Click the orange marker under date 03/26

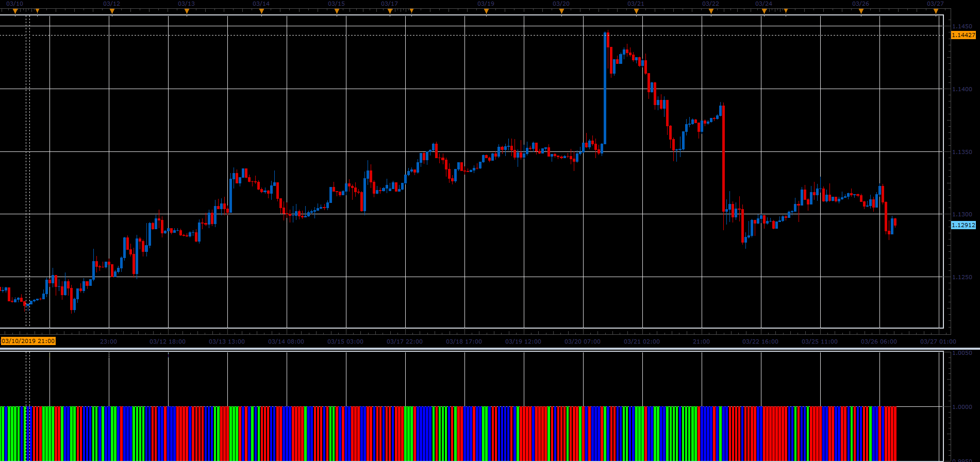[861, 11]
